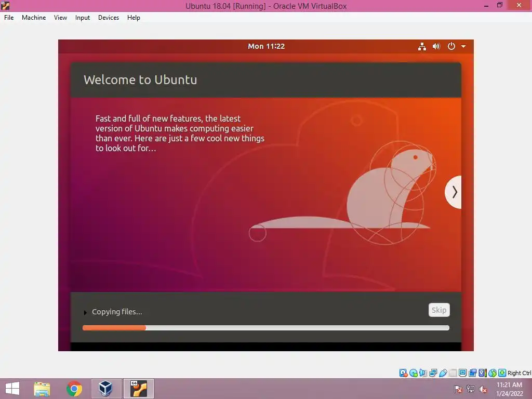
Task: Click the recording indicator icon
Action: pyautogui.click(x=472, y=373)
